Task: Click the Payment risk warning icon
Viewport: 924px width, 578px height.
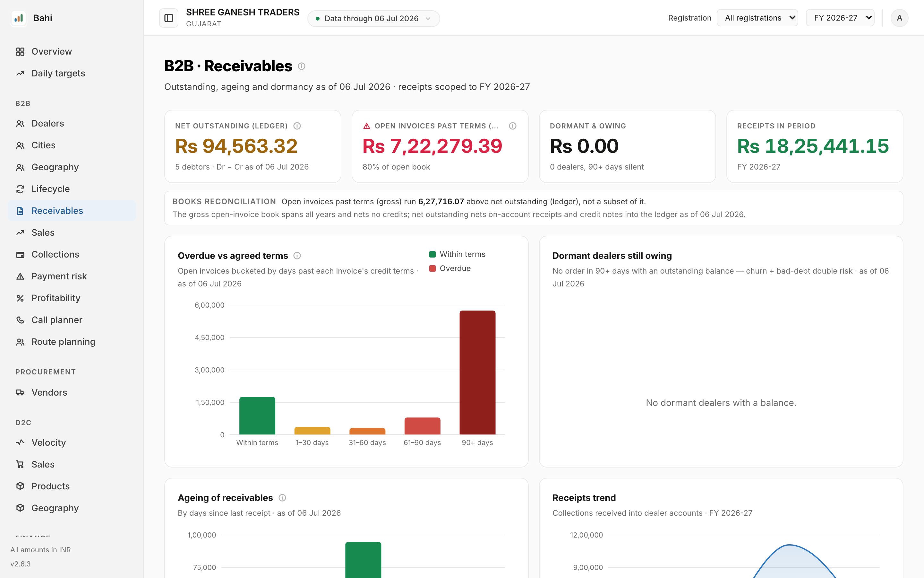Action: (x=20, y=276)
